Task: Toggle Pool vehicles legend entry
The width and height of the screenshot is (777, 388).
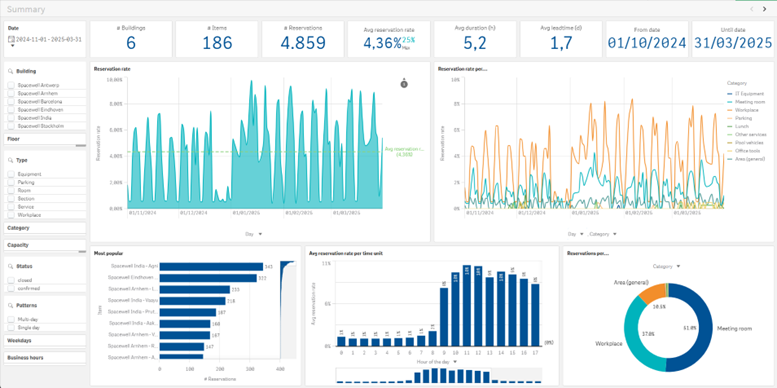Action: pos(744,142)
